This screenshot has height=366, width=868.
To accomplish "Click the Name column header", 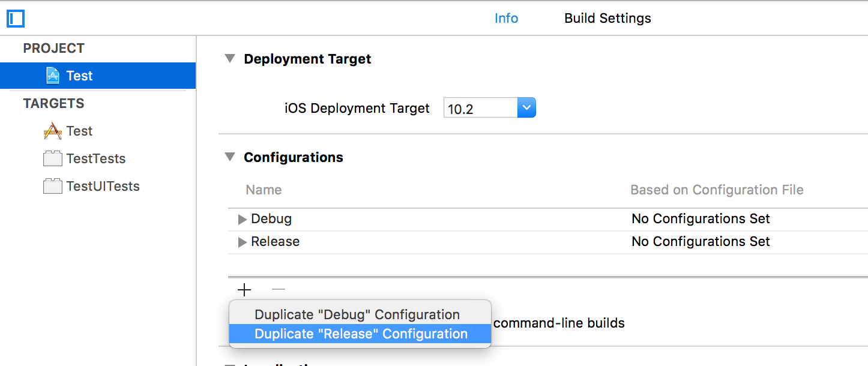I will 264,190.
